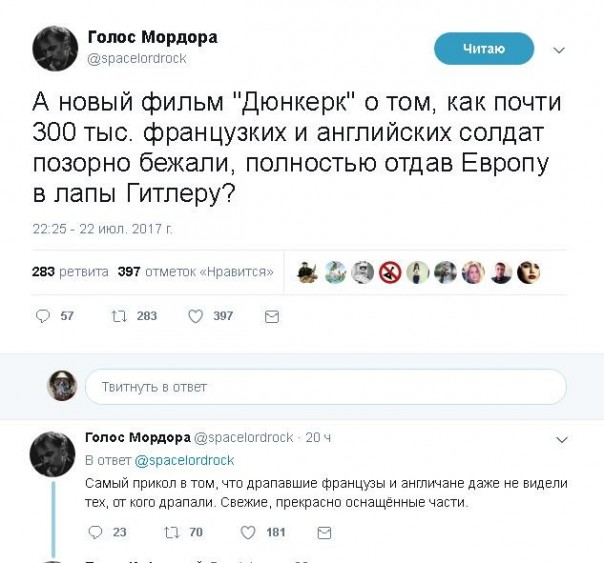Toggle the Читаю following button
The height and width of the screenshot is (563, 604).
484,48
